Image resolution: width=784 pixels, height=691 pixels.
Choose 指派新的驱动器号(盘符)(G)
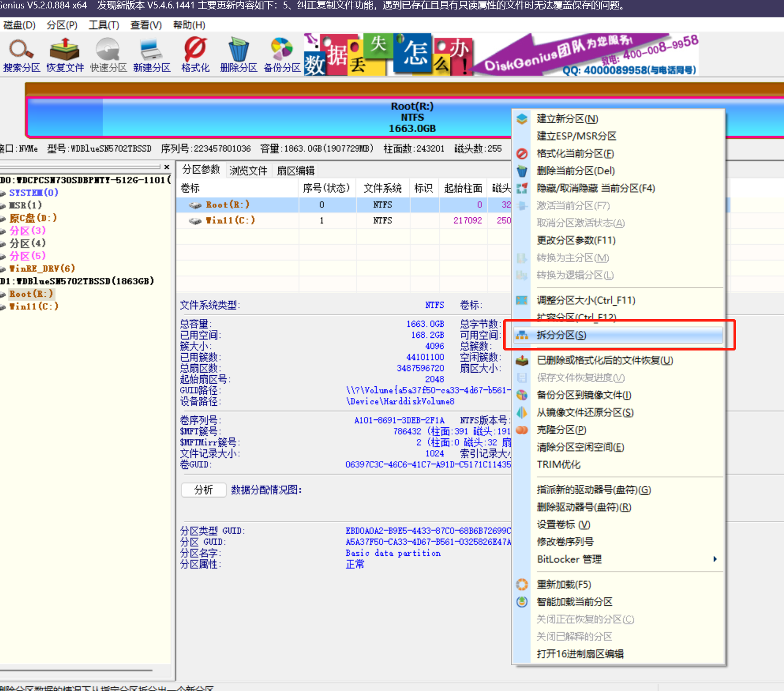click(594, 490)
